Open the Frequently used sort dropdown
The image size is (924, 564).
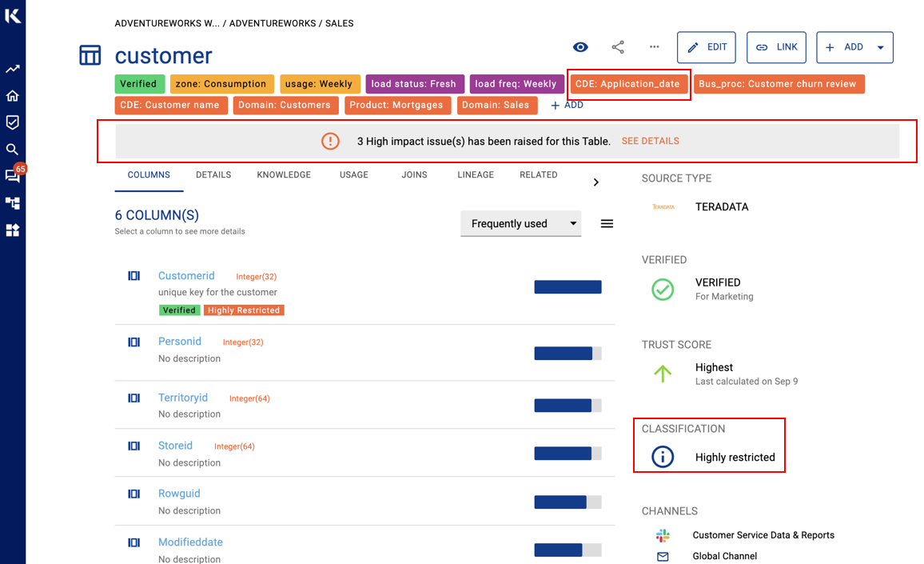click(521, 223)
